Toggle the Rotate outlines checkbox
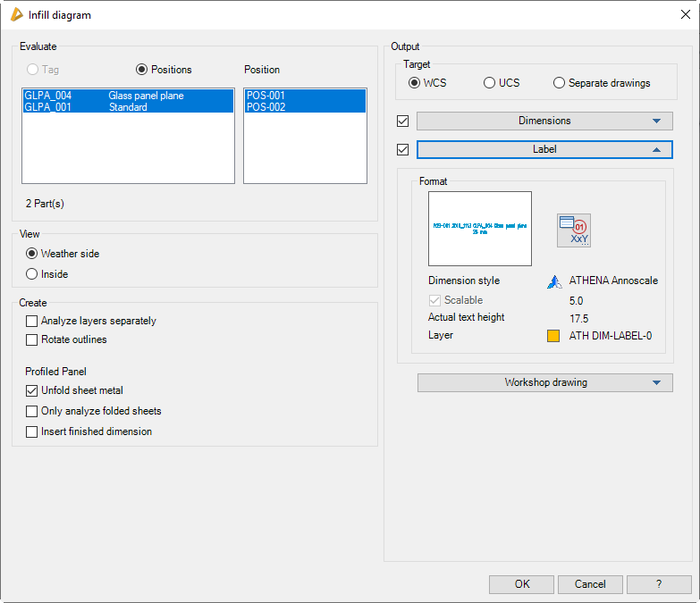 pyautogui.click(x=32, y=339)
